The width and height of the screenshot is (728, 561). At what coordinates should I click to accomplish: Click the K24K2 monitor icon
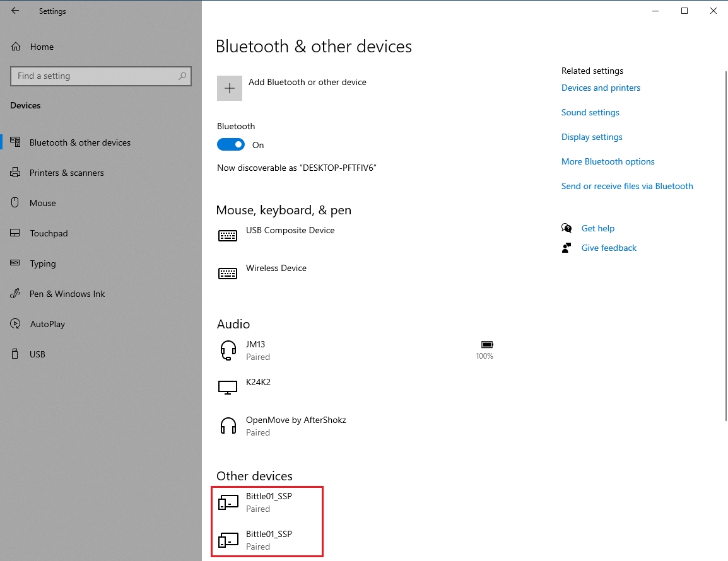pyautogui.click(x=228, y=388)
